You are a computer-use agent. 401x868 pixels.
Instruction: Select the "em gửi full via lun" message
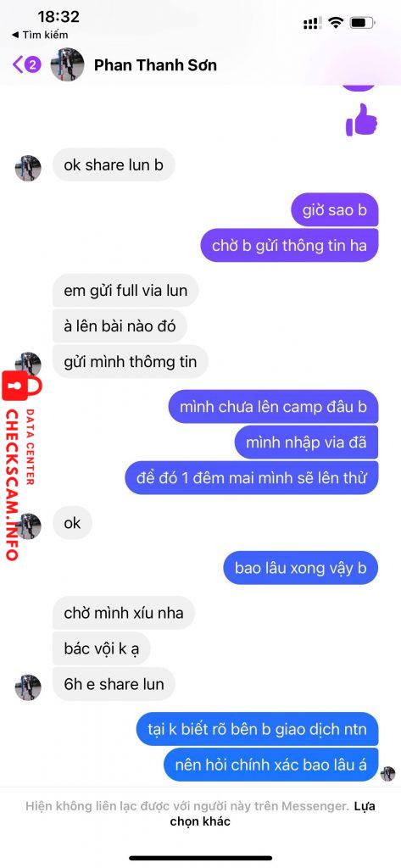pyautogui.click(x=125, y=290)
